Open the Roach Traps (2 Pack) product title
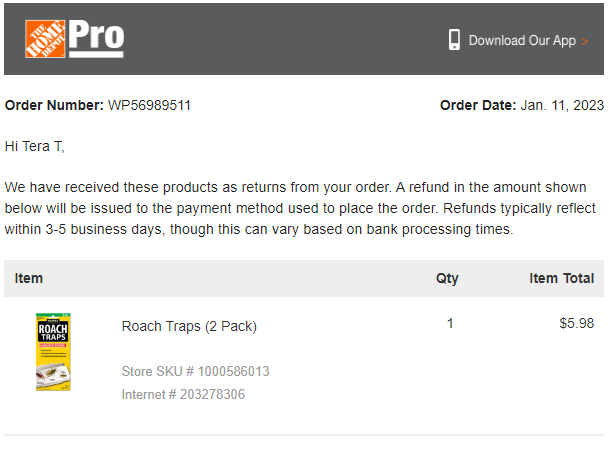Image resolution: width=609 pixels, height=467 pixels. point(189,326)
